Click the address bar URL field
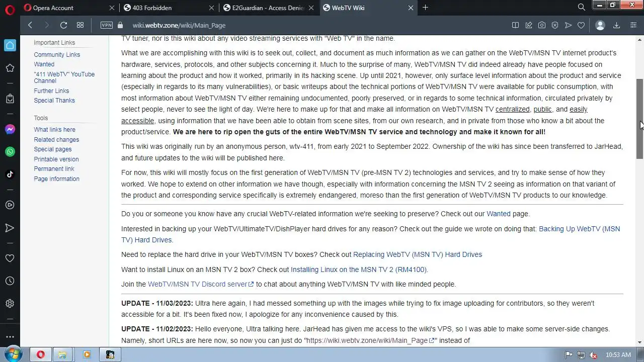 pyautogui.click(x=317, y=25)
